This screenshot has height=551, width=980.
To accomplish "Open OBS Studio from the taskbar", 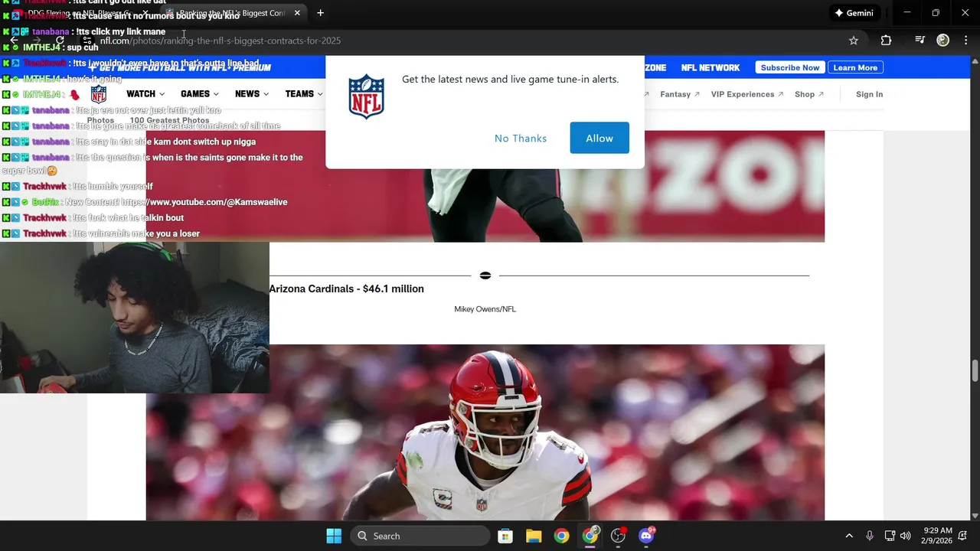I will click(x=619, y=536).
